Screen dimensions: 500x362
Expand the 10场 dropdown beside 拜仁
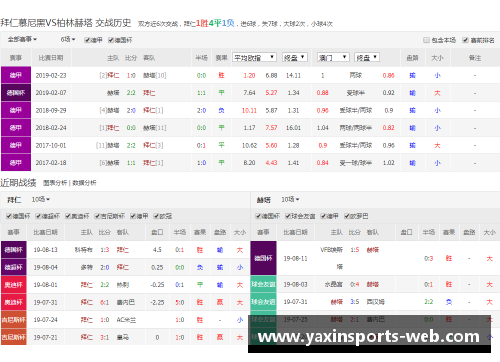click(x=41, y=199)
